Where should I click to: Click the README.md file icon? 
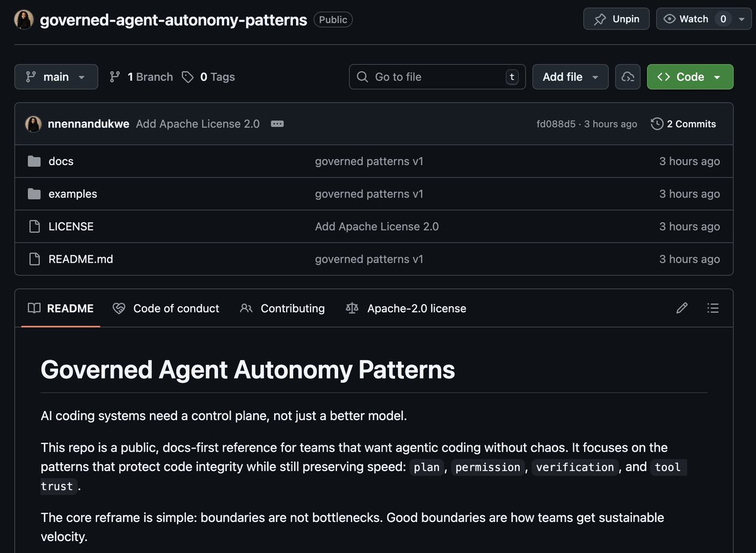pos(35,259)
